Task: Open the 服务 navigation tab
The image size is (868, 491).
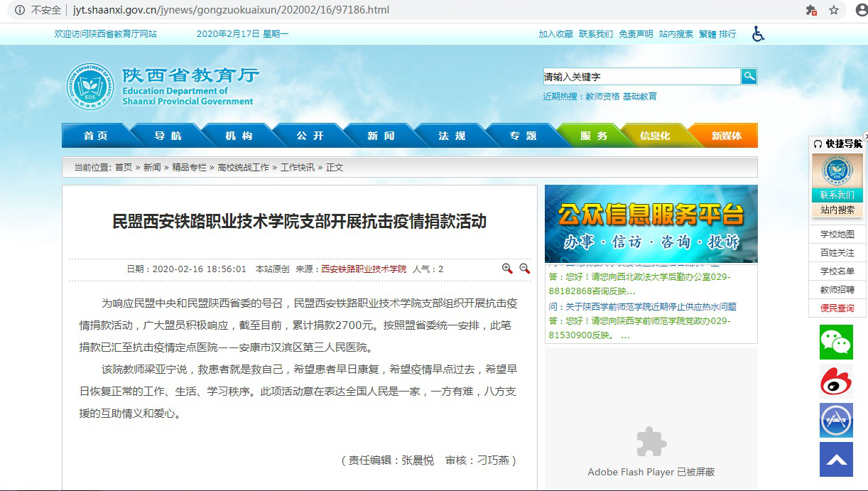Action: [x=593, y=136]
